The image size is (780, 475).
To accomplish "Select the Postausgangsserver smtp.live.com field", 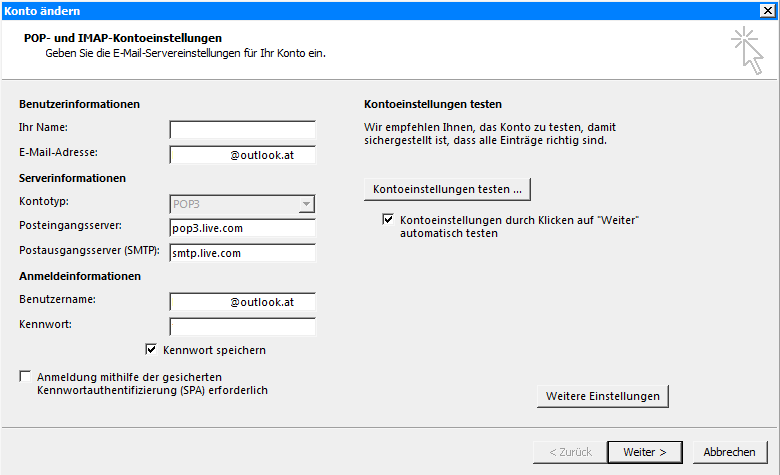I will [242, 253].
